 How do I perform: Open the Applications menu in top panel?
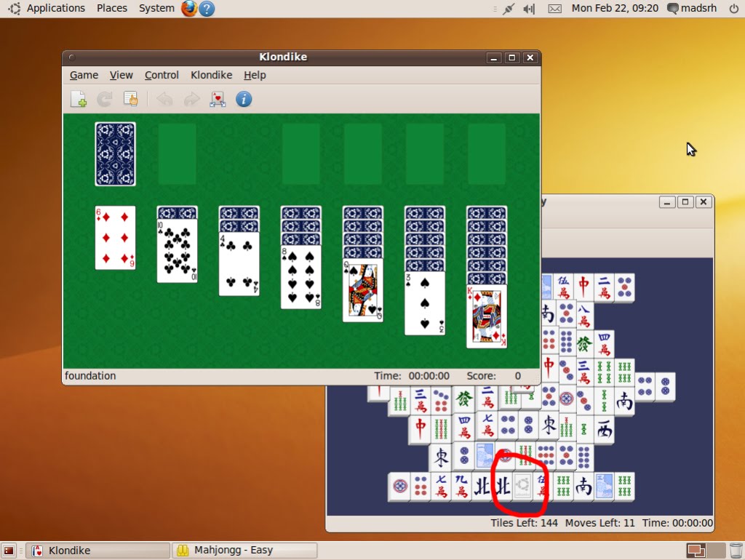[x=55, y=8]
